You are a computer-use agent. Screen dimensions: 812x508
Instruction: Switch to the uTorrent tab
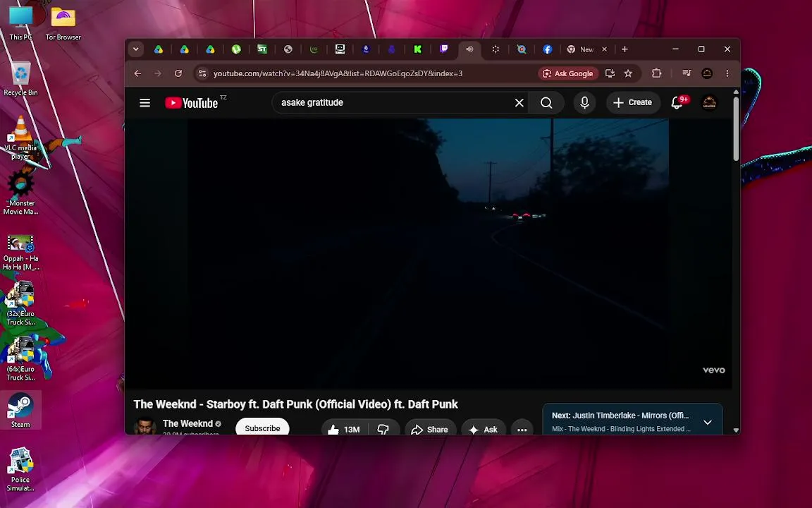click(x=236, y=49)
